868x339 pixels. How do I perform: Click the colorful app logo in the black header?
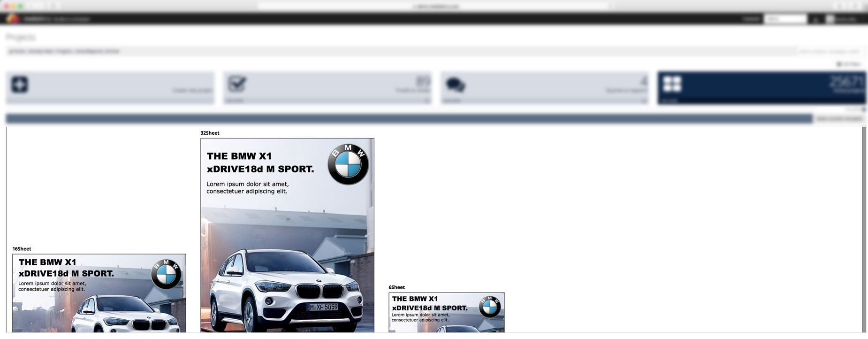click(13, 19)
